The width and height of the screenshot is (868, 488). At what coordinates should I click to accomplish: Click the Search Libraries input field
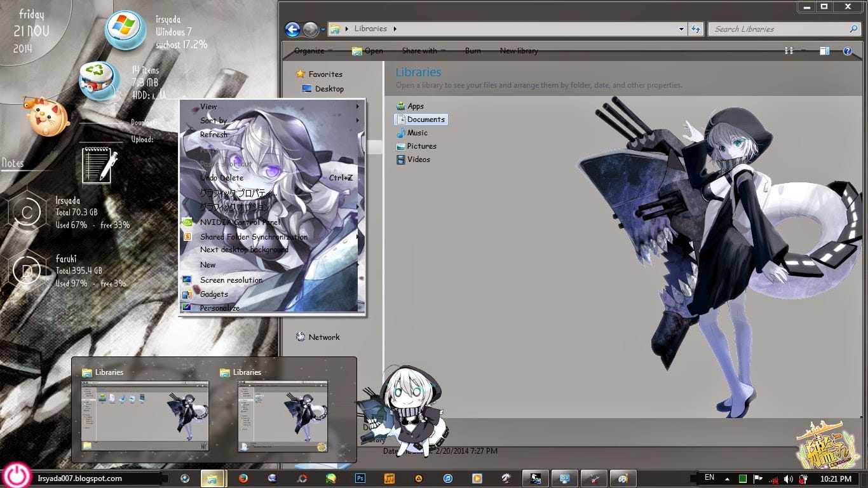click(778, 29)
